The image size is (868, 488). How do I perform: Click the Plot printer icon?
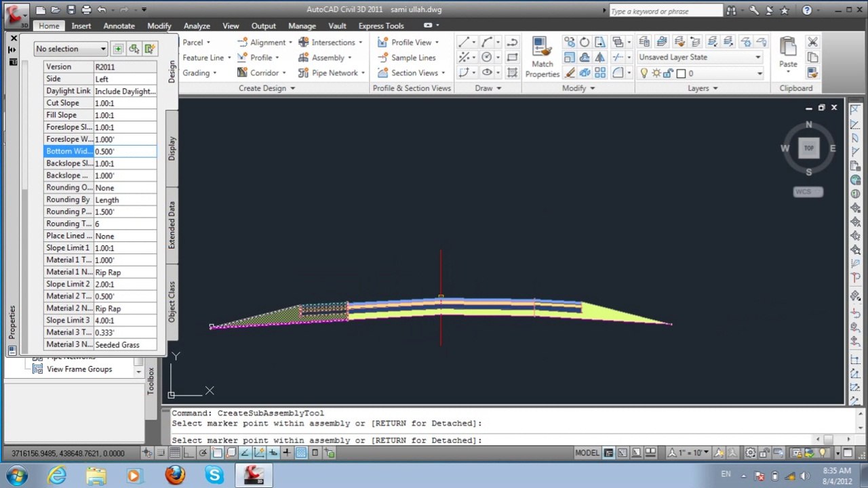point(86,9)
